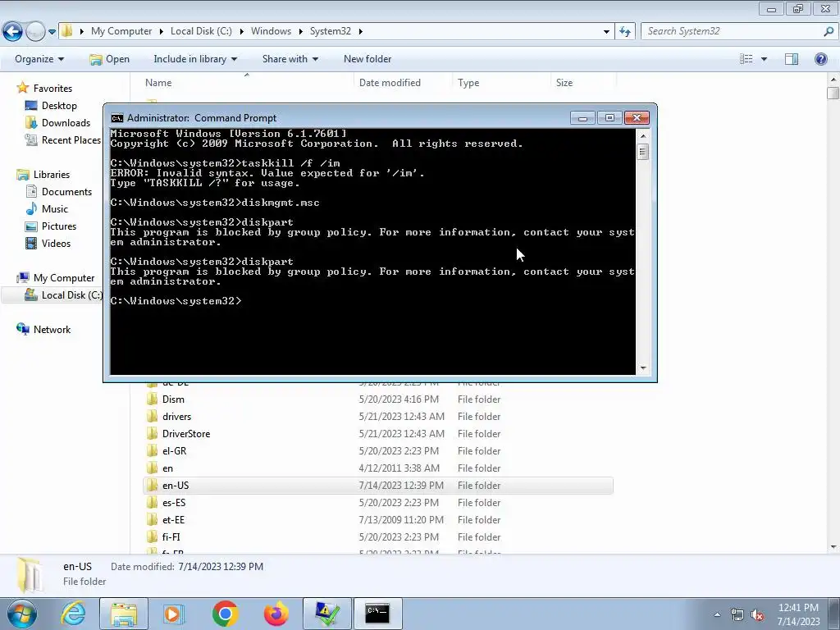Select the fi-FI folder
This screenshot has height=630, width=840.
[377, 536]
